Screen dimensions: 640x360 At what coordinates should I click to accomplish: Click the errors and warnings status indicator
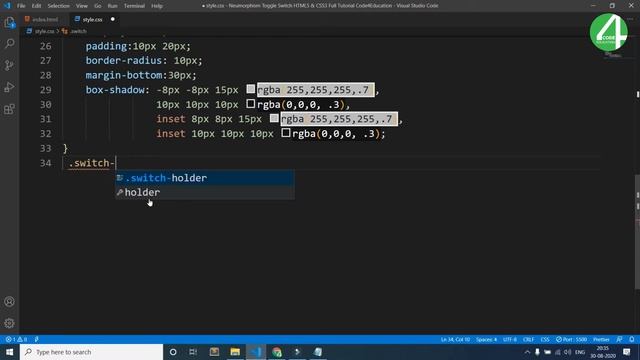[16, 339]
